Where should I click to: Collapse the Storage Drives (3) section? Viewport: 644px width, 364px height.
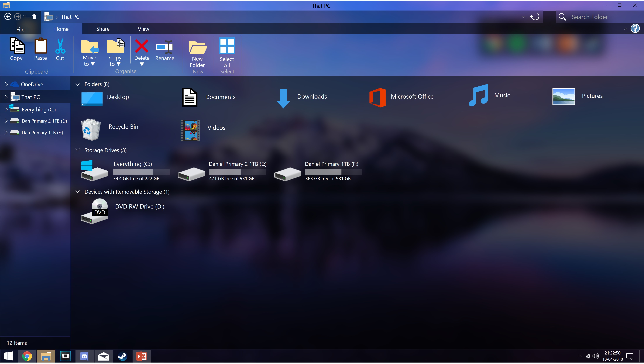[78, 150]
